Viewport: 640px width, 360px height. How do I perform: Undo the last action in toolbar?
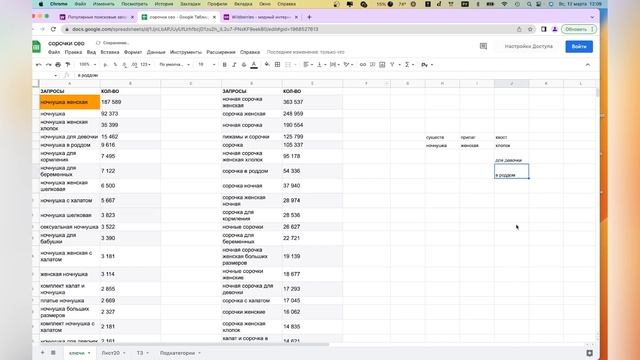point(38,64)
